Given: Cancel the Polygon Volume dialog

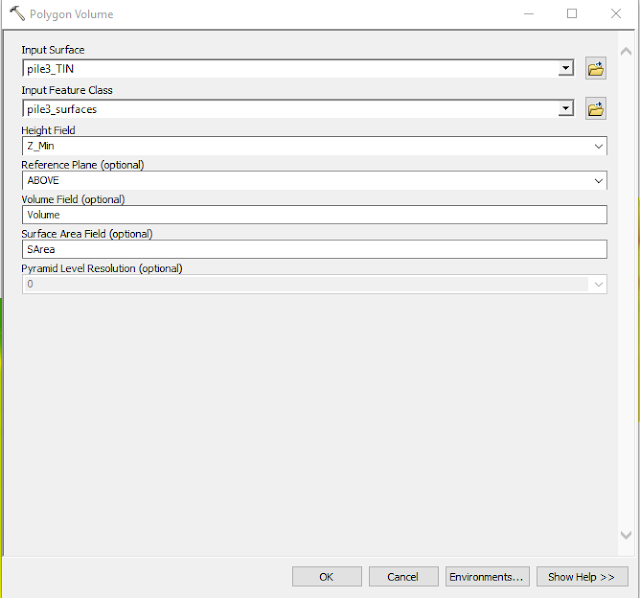Looking at the screenshot, I should tap(403, 577).
